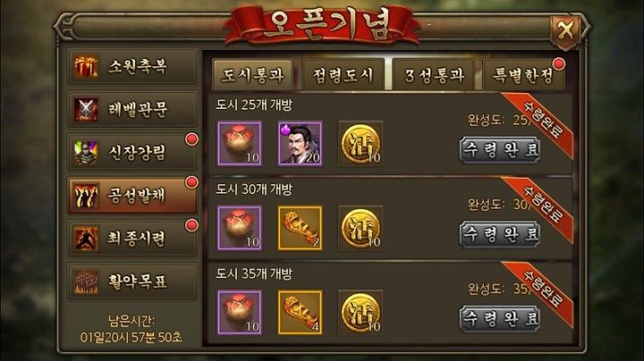Open the 활약목표 sidebar entry
The image size is (644, 361).
pyautogui.click(x=132, y=281)
